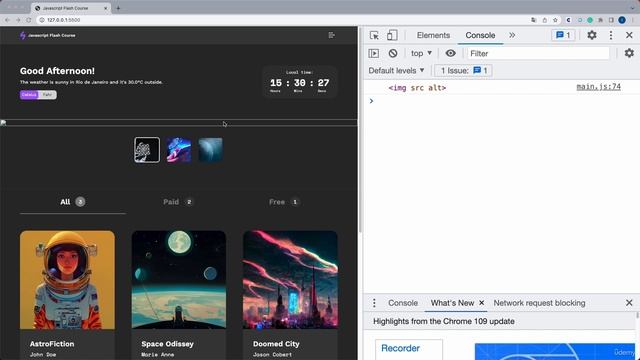Open the drawer three-dot menu

pos(374,303)
